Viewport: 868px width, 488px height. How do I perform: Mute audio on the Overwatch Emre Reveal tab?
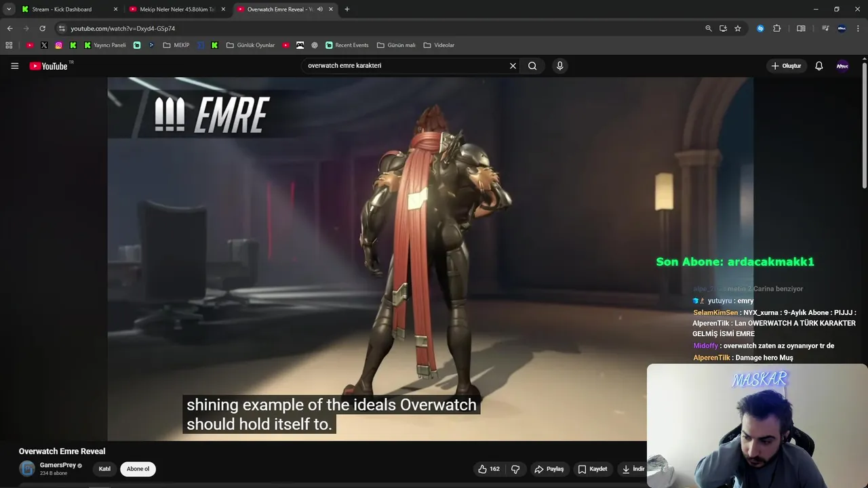319,9
